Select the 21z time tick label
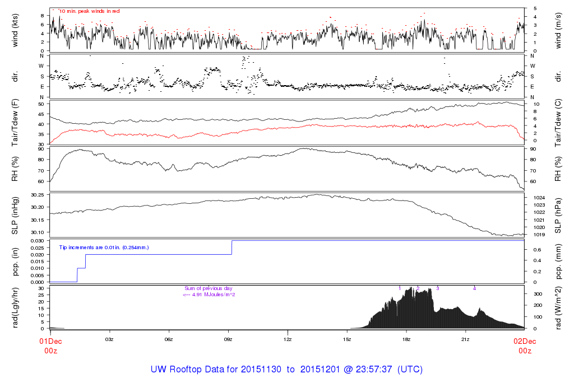This screenshot has height=392, width=574. click(466, 339)
